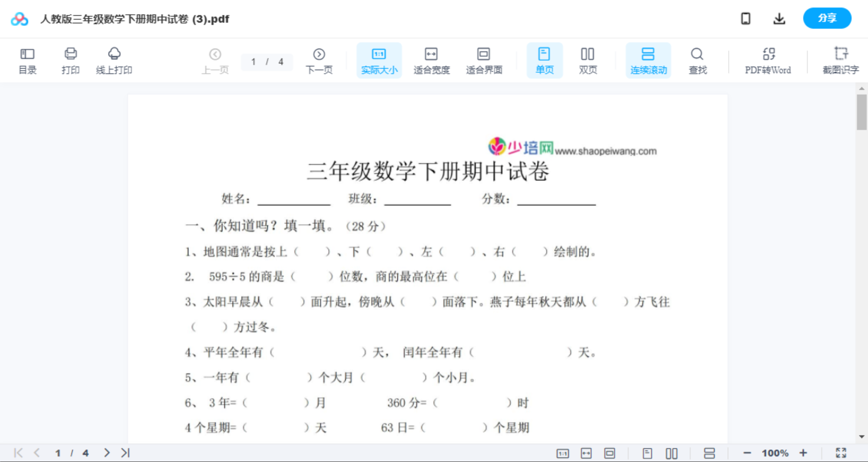The image size is (868, 462).
Task: Click 实际大小 actual size view
Action: point(379,60)
